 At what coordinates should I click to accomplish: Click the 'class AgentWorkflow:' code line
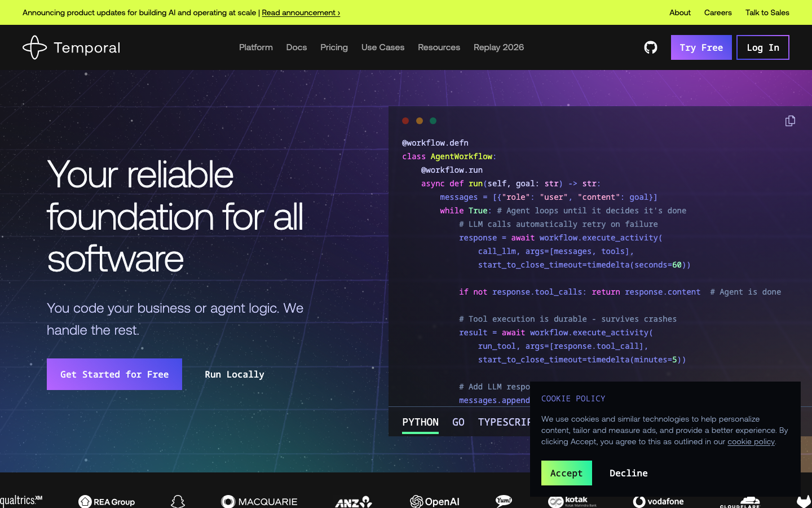449,156
